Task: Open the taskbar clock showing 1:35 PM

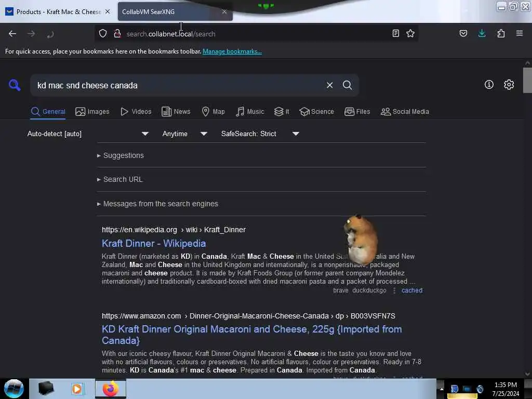Action: (506, 389)
